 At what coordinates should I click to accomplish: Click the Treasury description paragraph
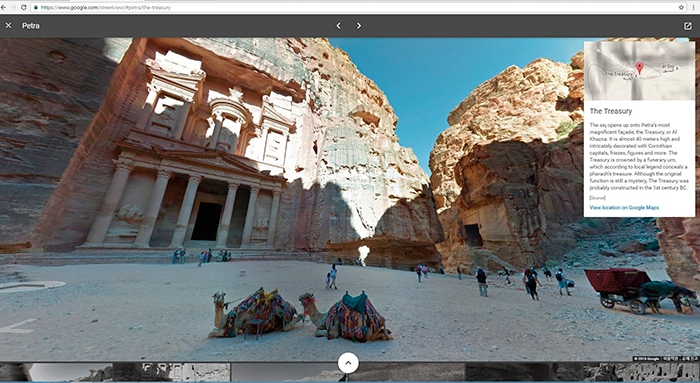pyautogui.click(x=639, y=156)
